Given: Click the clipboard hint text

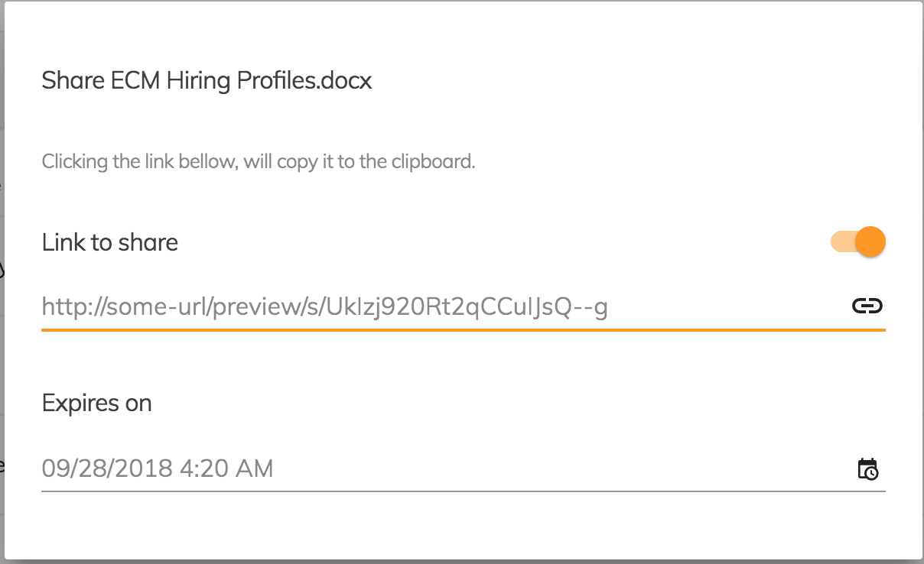Looking at the screenshot, I should (259, 162).
